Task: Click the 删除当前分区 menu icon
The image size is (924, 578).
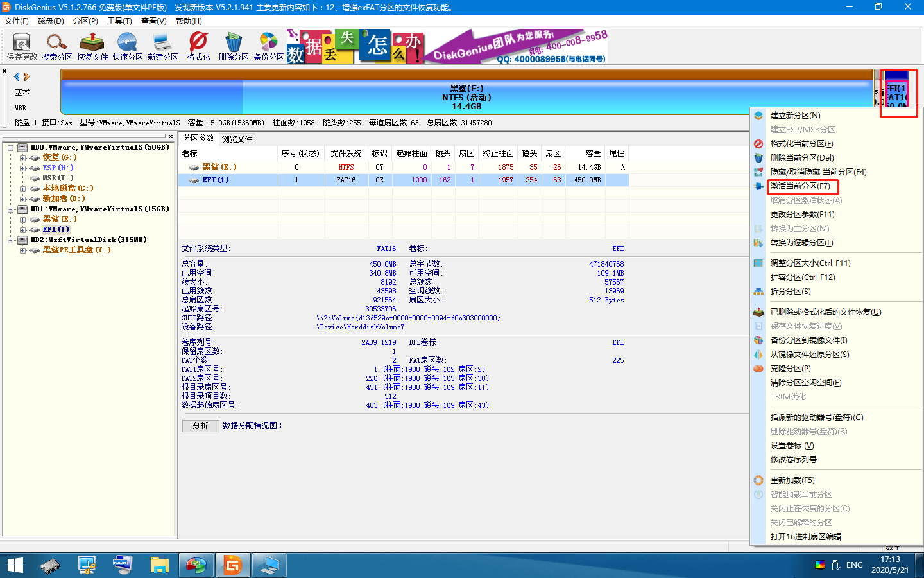Action: [x=758, y=158]
